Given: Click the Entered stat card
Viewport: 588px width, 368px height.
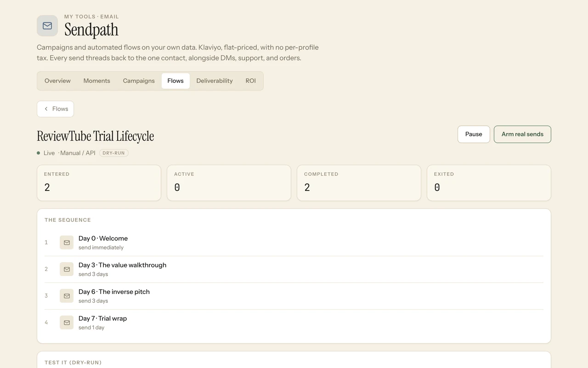Looking at the screenshot, I should [x=99, y=183].
